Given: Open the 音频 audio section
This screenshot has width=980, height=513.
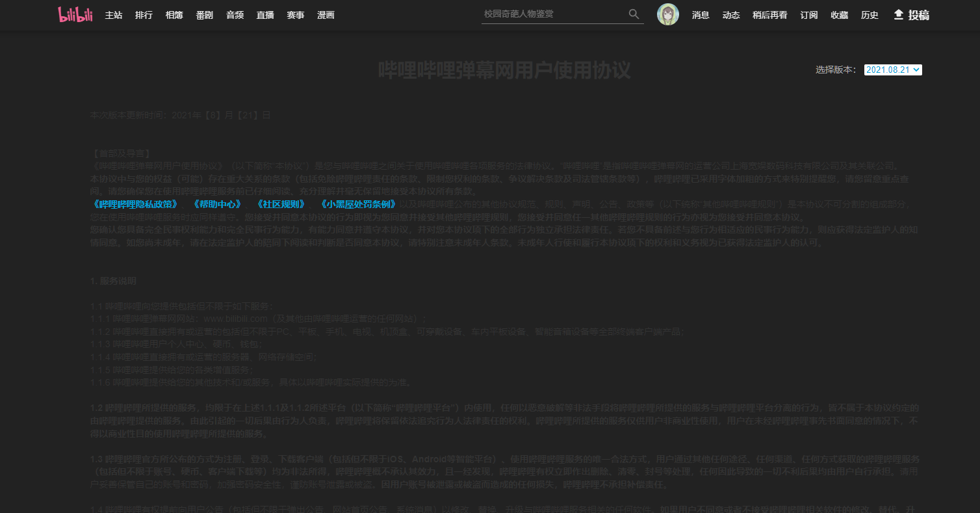Looking at the screenshot, I should click(x=235, y=15).
